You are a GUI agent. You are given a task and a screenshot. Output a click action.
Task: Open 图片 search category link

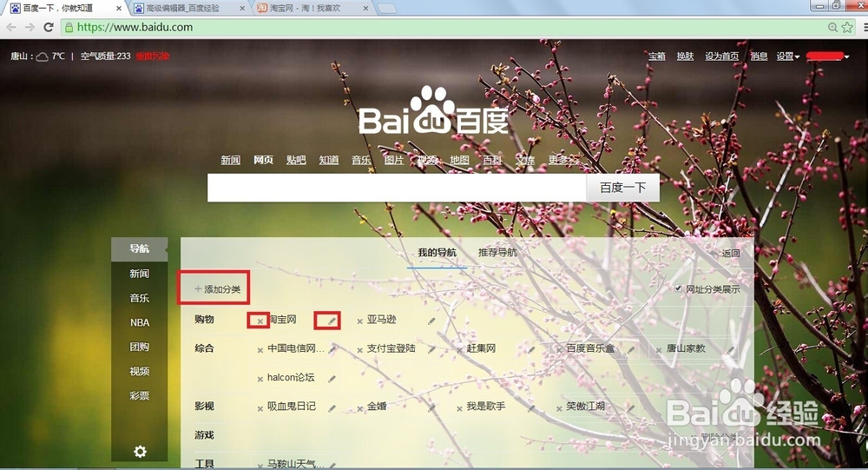394,160
